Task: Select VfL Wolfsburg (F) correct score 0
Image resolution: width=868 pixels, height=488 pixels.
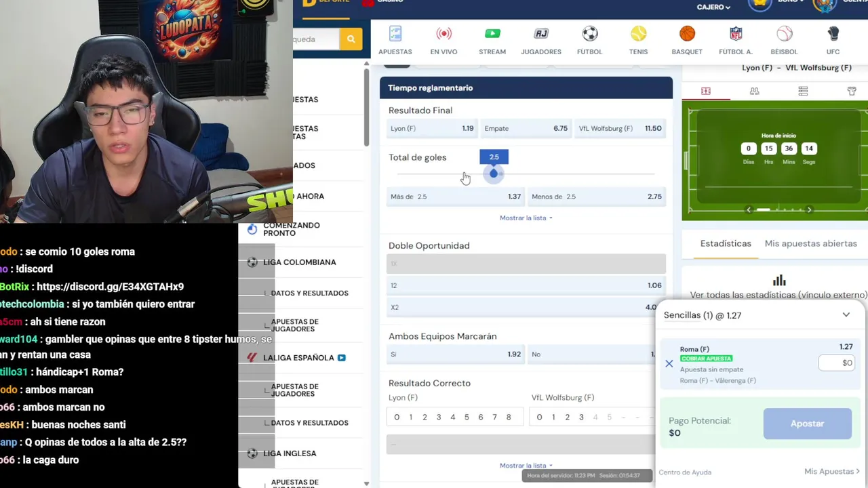Action: coord(539,417)
